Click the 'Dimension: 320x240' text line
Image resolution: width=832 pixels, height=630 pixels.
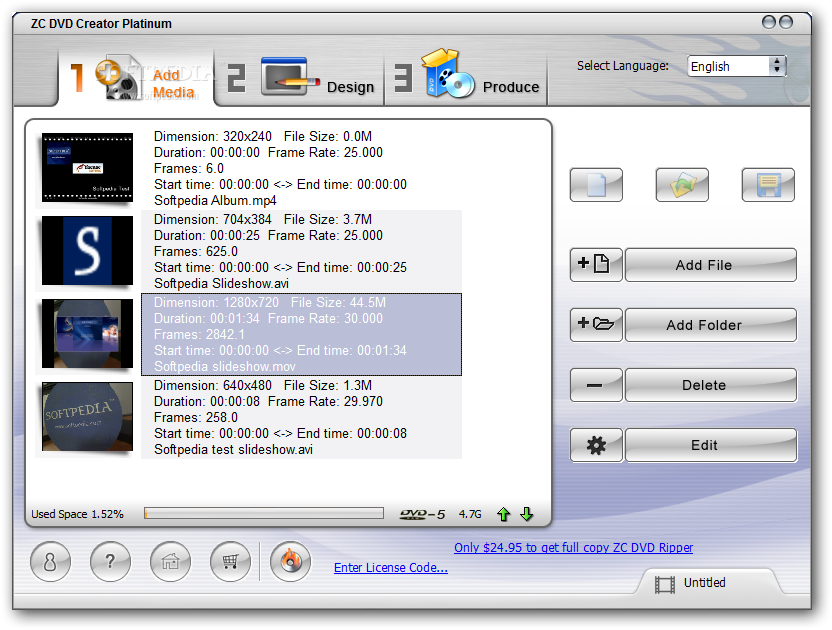tap(212, 136)
